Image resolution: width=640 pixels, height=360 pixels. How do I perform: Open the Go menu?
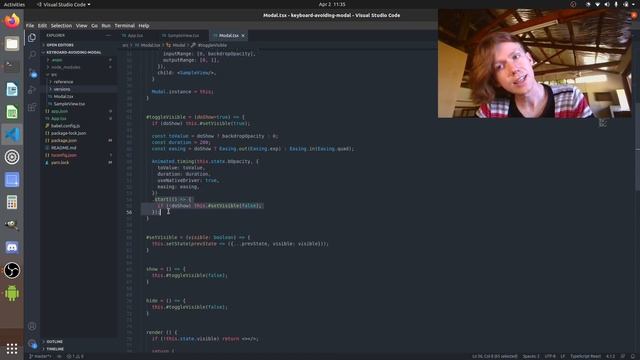(x=94, y=25)
